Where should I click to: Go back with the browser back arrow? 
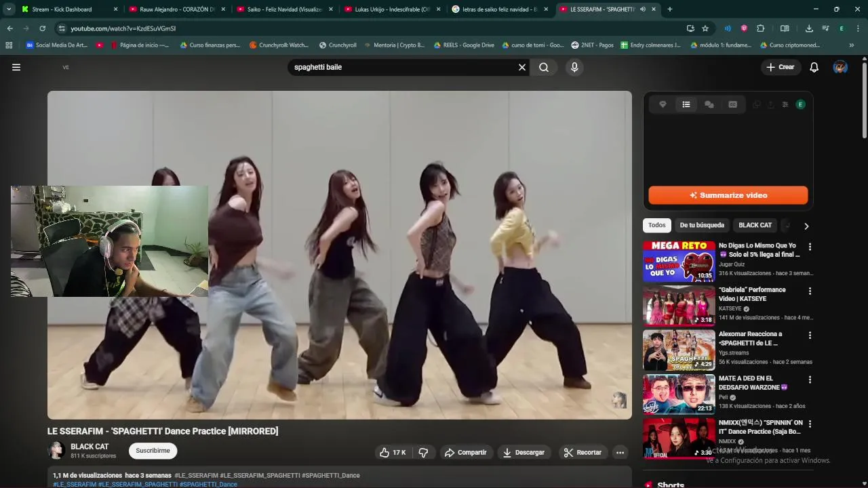9,28
